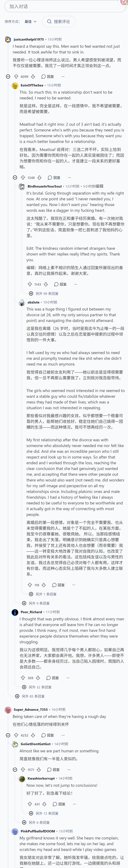Click the magnifier icon in search comments
The image size is (128, 868).
[49, 22]
